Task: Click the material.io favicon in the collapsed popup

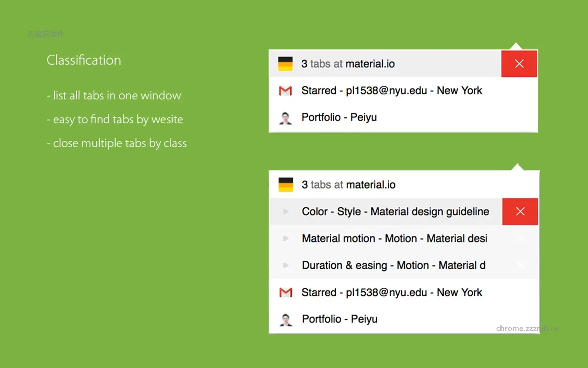Action: pos(285,64)
